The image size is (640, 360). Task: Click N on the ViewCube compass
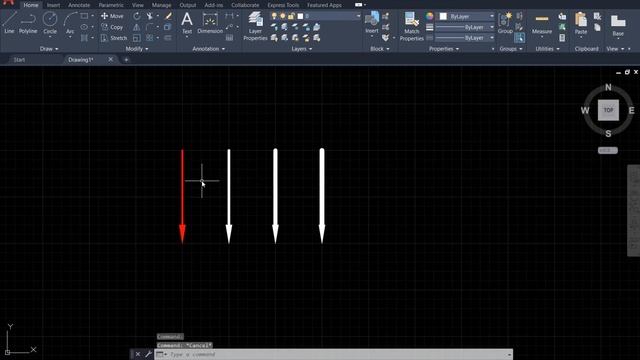coord(608,87)
